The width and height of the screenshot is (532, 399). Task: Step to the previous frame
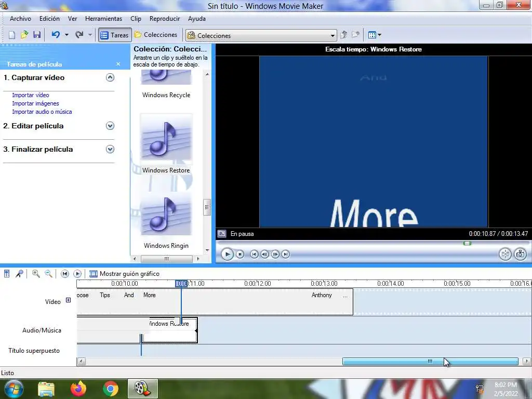point(264,254)
